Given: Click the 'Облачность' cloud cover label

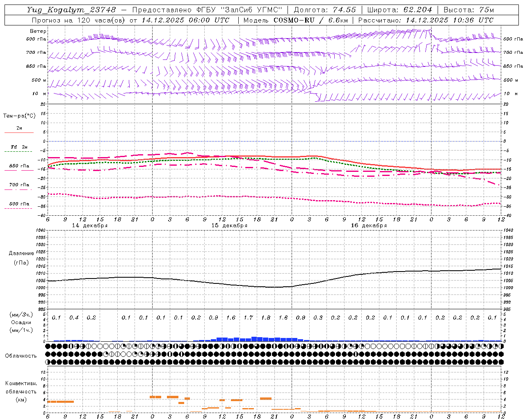Looking at the screenshot, I should (x=21, y=356).
